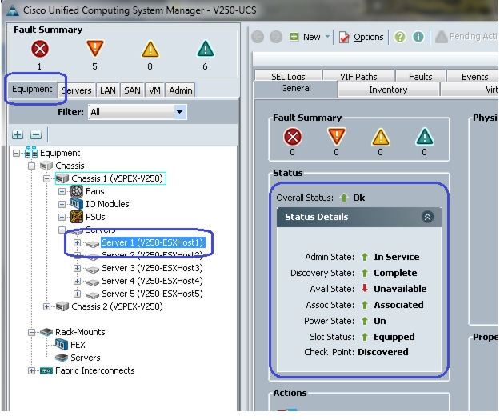The image size is (504, 420).
Task: Click the Options button in toolbar
Action: click(362, 38)
